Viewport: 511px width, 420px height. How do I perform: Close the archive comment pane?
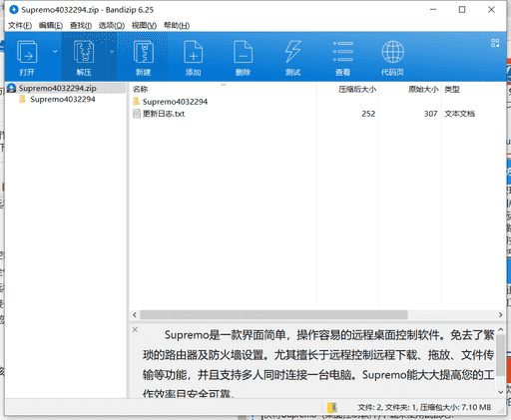tap(135, 329)
